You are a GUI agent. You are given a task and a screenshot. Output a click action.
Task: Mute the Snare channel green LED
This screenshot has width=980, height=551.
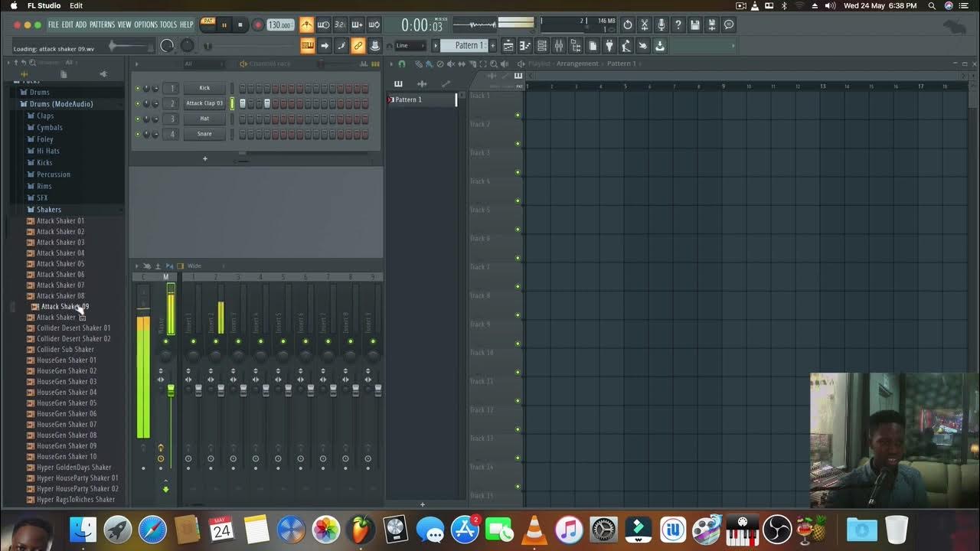click(x=138, y=134)
